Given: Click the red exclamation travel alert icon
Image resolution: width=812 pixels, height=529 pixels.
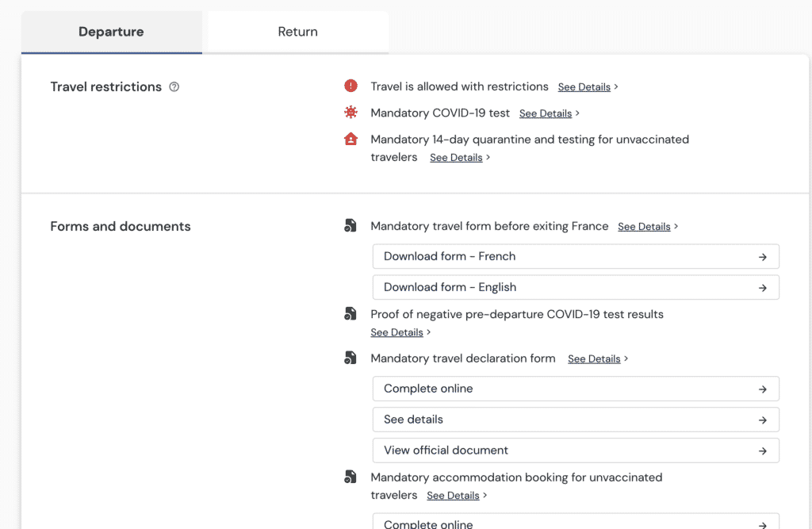Looking at the screenshot, I should (350, 86).
